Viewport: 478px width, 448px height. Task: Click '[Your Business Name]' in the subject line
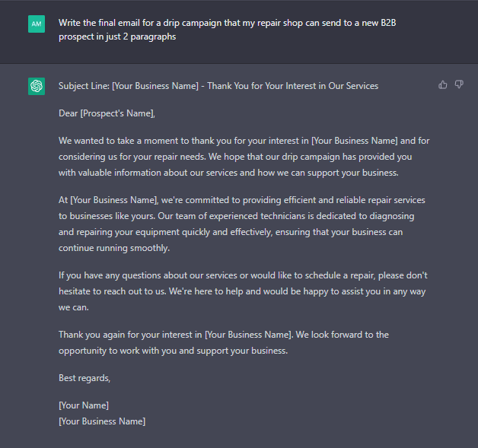point(155,86)
